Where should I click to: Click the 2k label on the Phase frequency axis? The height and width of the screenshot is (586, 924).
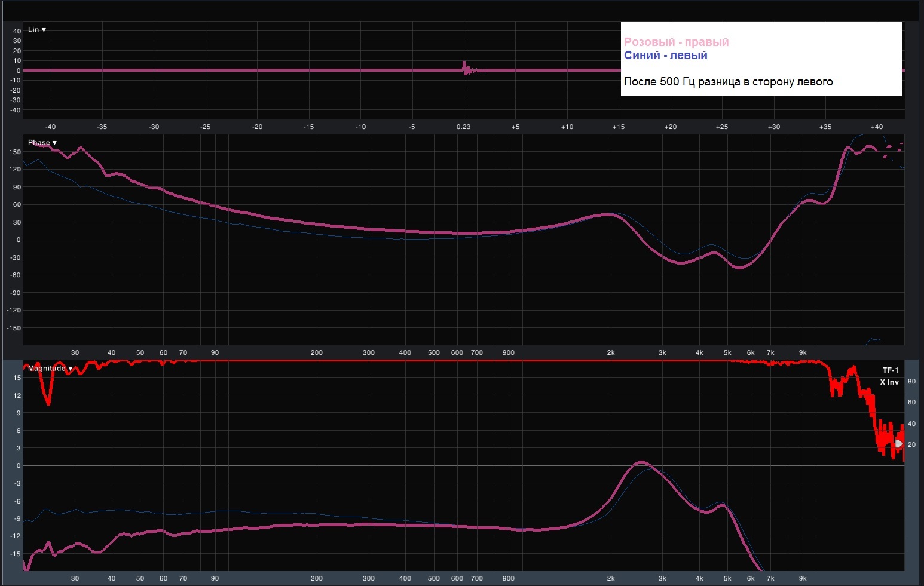pos(611,352)
